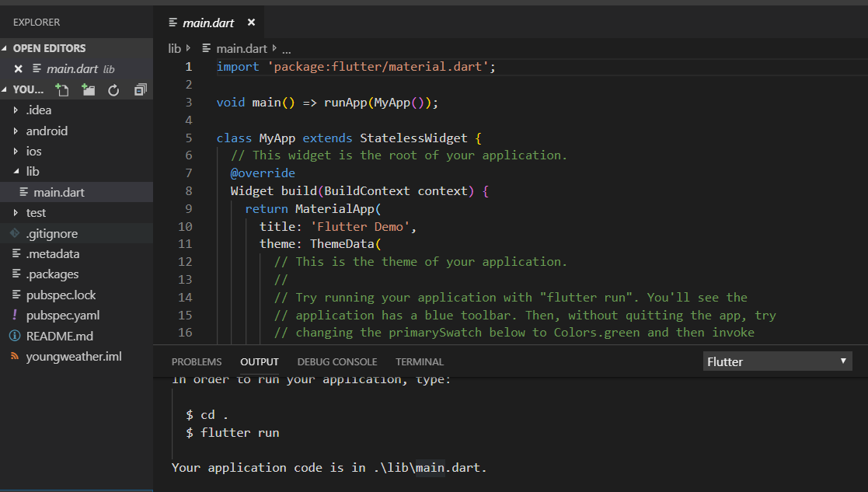
Task: Switch to the Terminal panel tab
Action: (420, 362)
